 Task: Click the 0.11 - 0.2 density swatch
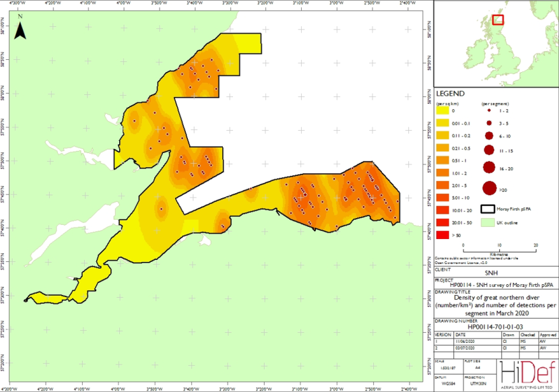[442, 135]
